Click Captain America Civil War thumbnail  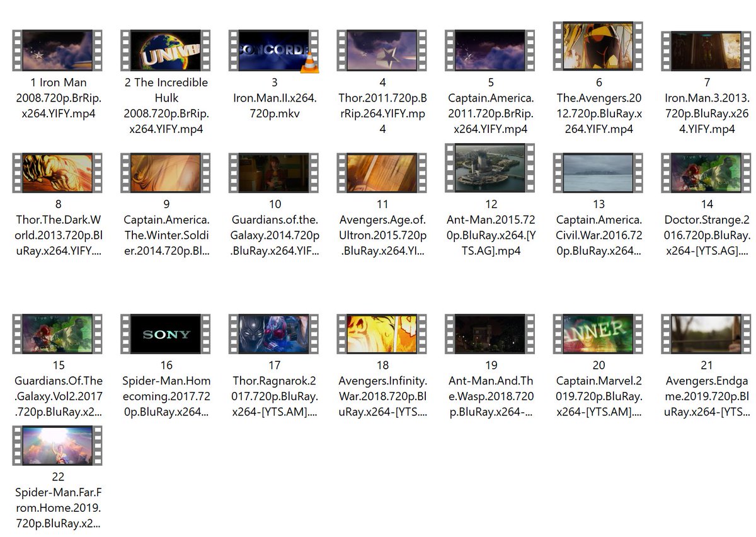point(598,173)
